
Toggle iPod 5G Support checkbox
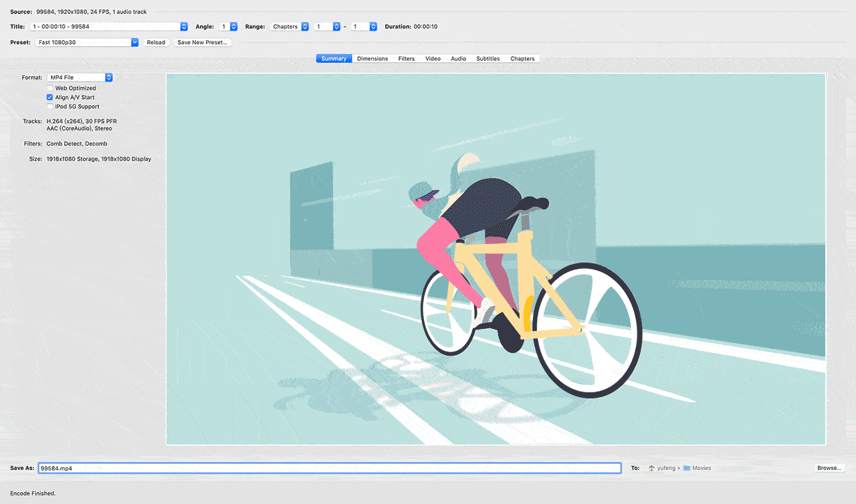pos(50,107)
